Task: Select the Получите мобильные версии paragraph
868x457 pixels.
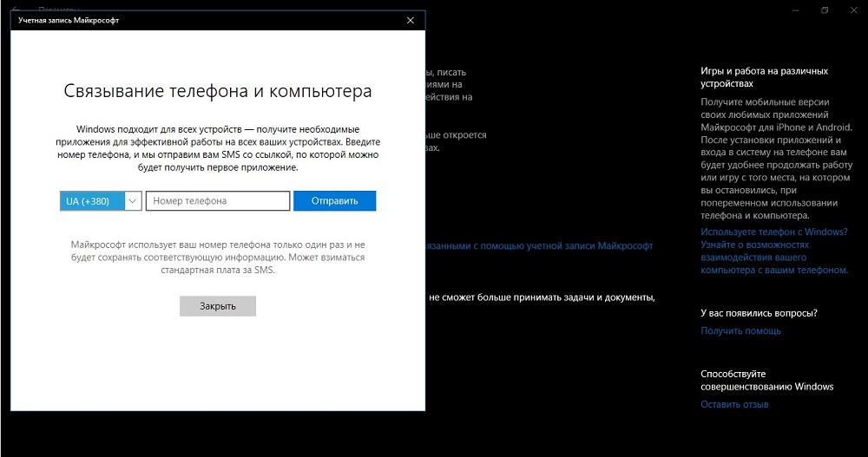Action: pos(776,159)
